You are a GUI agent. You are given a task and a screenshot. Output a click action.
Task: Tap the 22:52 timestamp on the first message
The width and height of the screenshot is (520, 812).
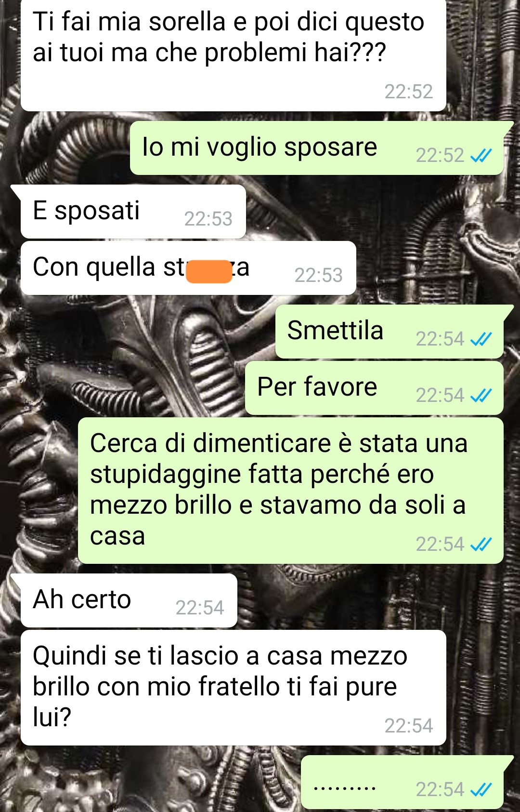click(408, 92)
